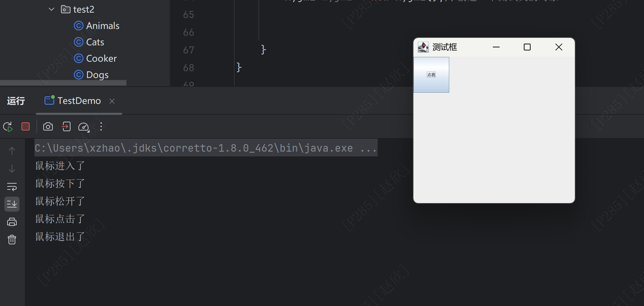Stop the running TestDemo process
Screen dimensions: 644x306
(x=26, y=127)
